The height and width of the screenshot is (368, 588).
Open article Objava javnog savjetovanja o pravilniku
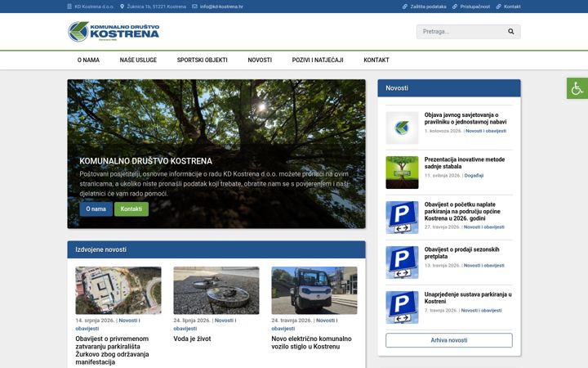click(465, 119)
